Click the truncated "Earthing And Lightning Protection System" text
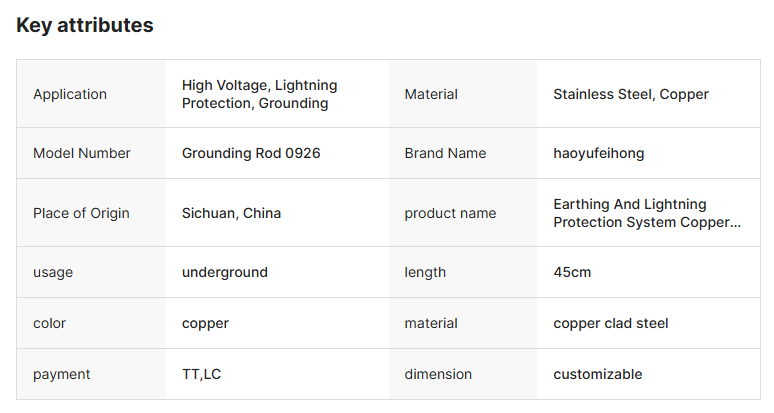The width and height of the screenshot is (774, 413). click(x=647, y=213)
